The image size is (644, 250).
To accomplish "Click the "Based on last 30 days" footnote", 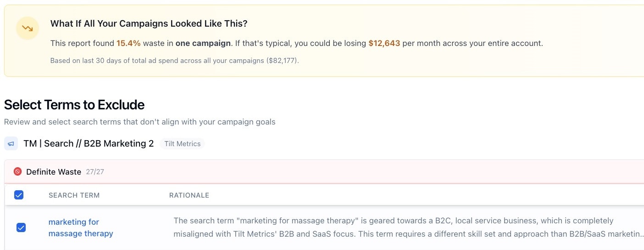I will click(x=174, y=60).
